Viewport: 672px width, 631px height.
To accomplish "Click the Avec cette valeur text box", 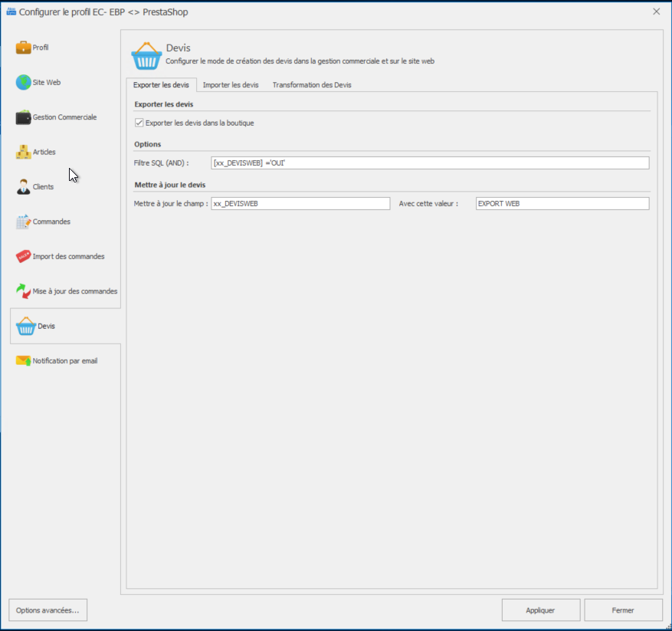I will coord(561,203).
